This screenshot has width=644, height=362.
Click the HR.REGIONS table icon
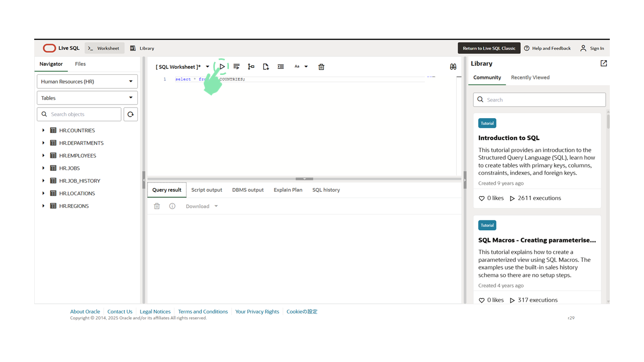click(53, 206)
